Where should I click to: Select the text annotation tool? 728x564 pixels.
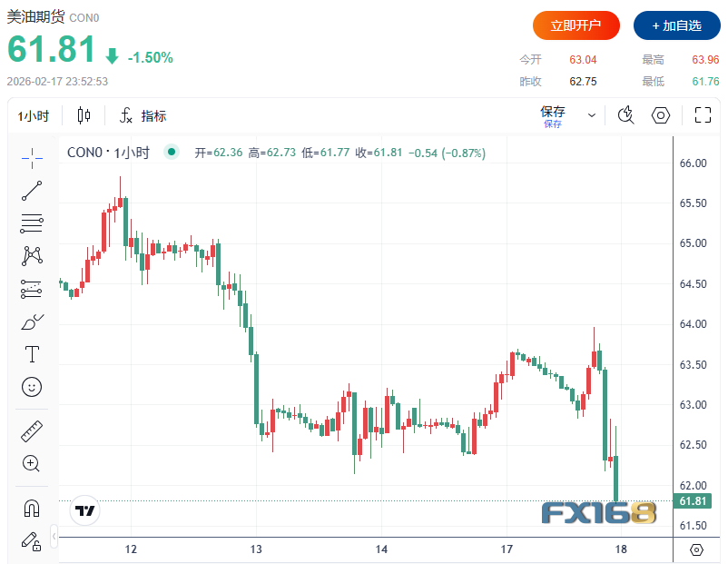click(x=32, y=354)
